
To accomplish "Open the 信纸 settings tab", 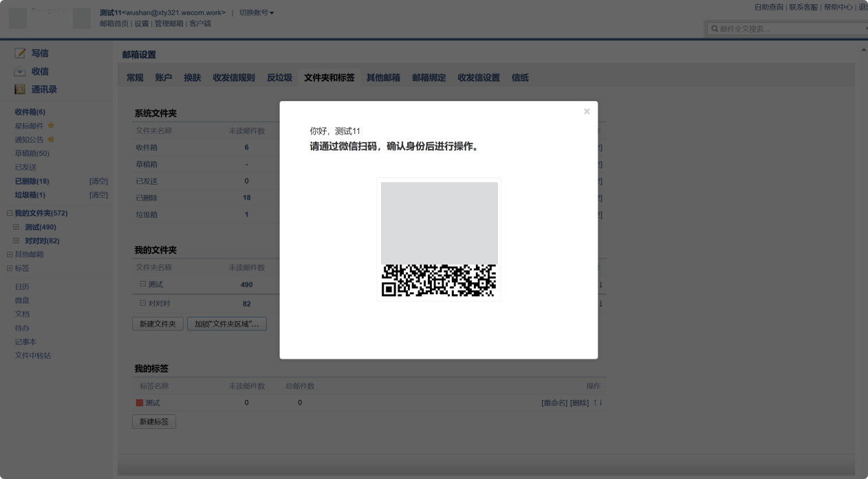I will [520, 78].
